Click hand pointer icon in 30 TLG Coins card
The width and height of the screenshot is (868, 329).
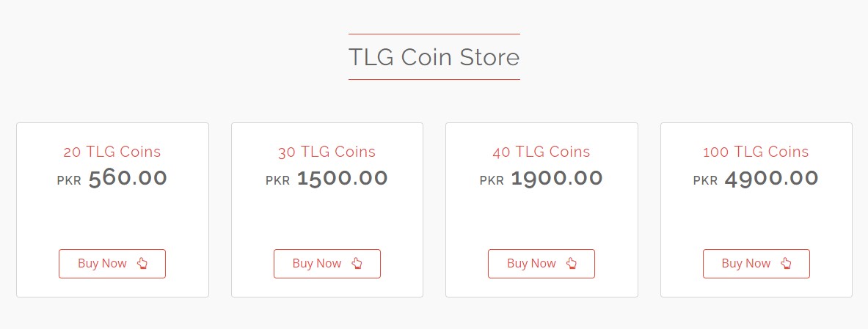pyautogui.click(x=357, y=263)
